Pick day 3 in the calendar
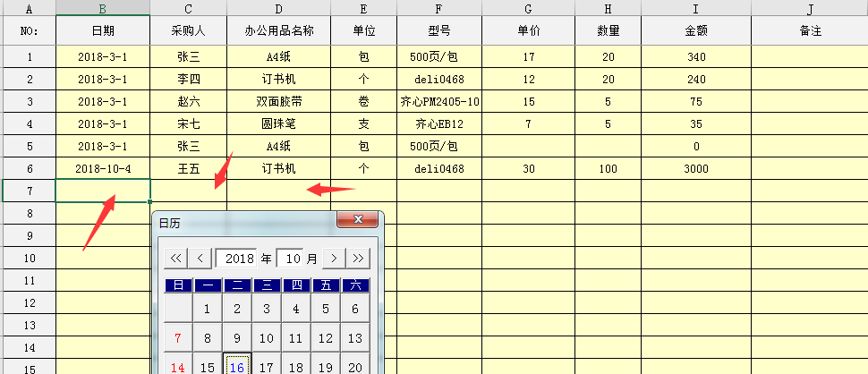868x374 pixels. pos(267,309)
